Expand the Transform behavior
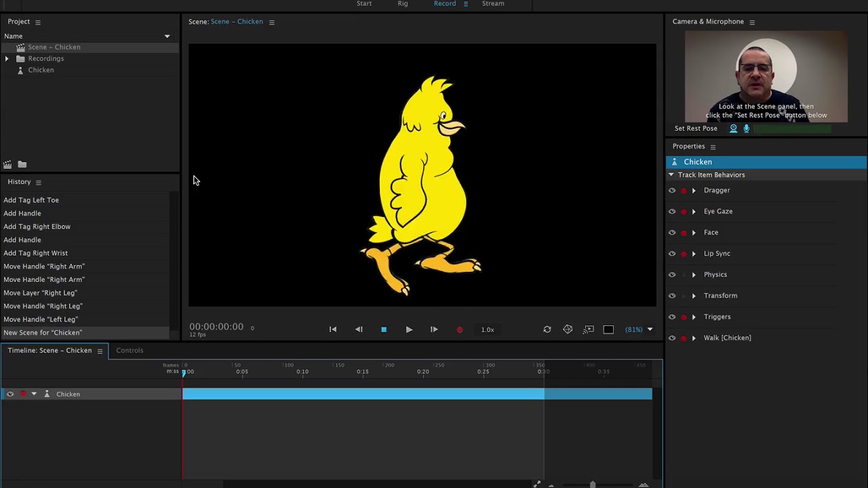 click(694, 296)
